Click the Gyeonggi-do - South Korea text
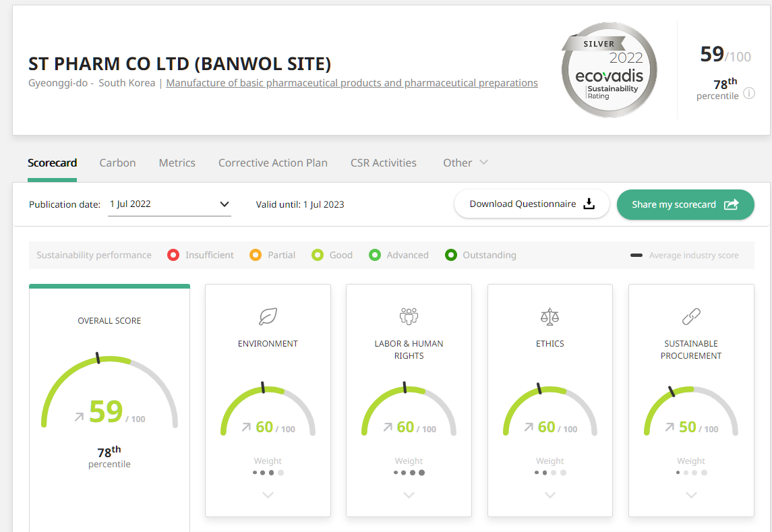This screenshot has height=532, width=772. coord(92,83)
